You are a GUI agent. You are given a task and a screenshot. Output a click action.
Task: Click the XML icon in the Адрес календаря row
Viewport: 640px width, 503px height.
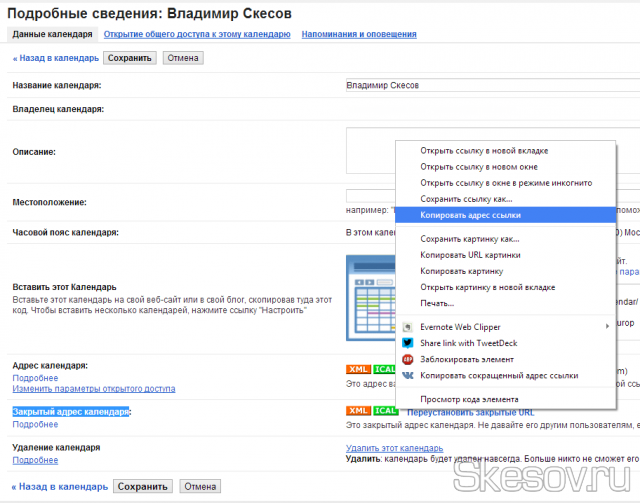[358, 369]
